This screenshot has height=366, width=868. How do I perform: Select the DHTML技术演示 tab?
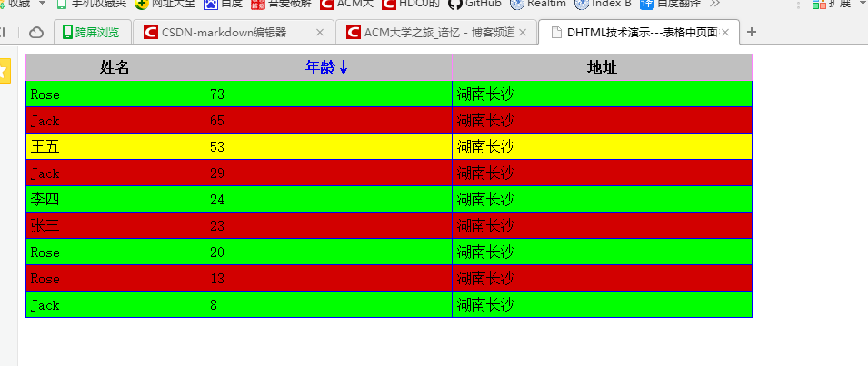(638, 32)
